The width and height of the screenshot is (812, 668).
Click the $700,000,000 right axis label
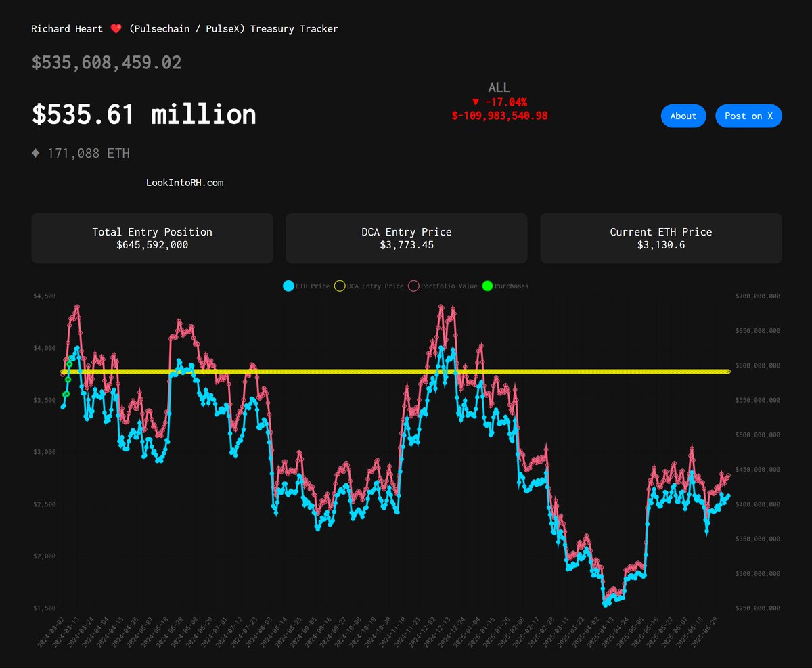(x=757, y=296)
